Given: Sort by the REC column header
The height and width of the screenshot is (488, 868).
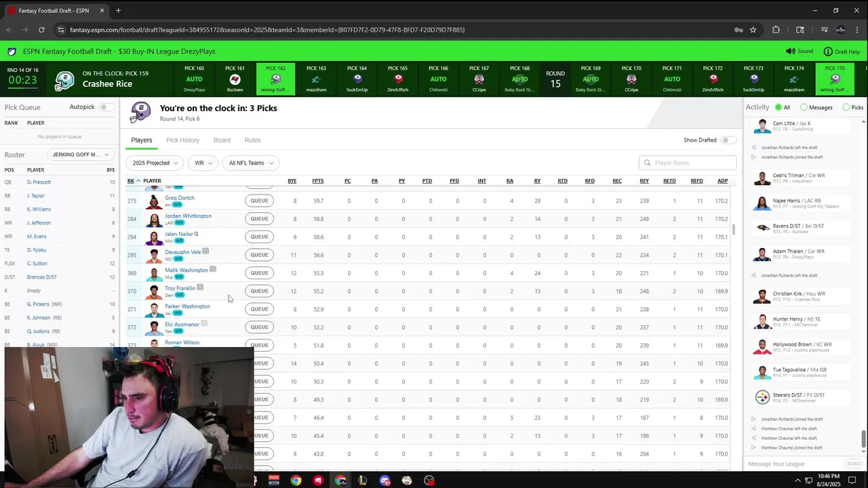Looking at the screenshot, I should 617,181.
